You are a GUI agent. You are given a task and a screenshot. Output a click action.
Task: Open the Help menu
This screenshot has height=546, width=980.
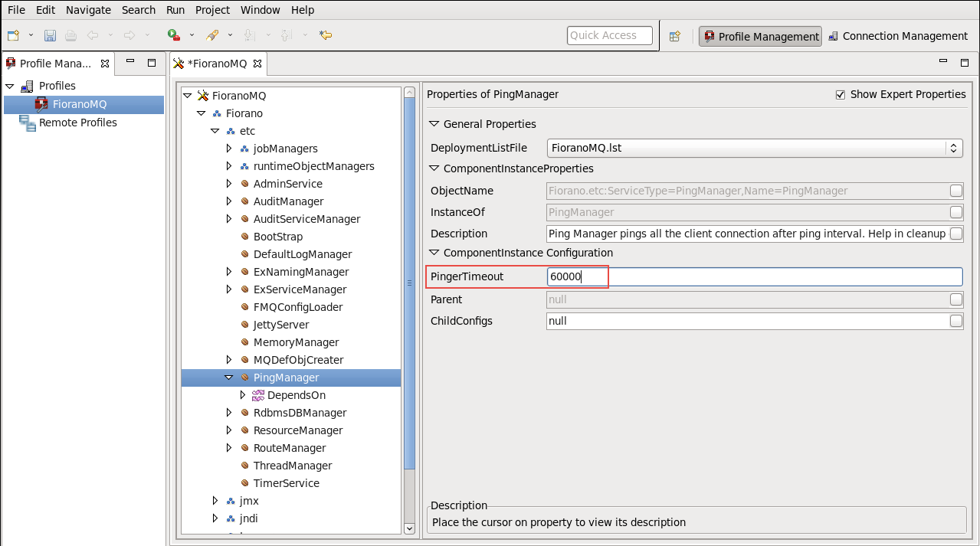pyautogui.click(x=303, y=10)
